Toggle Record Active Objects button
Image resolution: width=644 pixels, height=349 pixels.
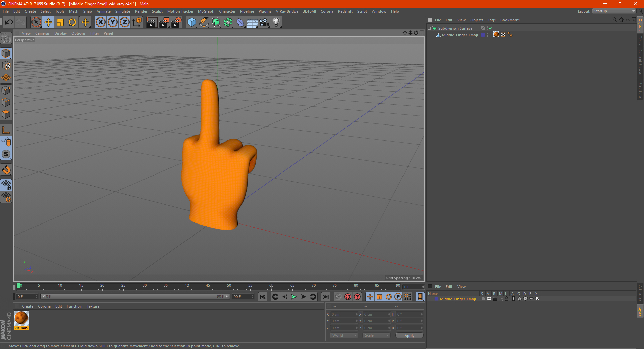[x=338, y=297]
